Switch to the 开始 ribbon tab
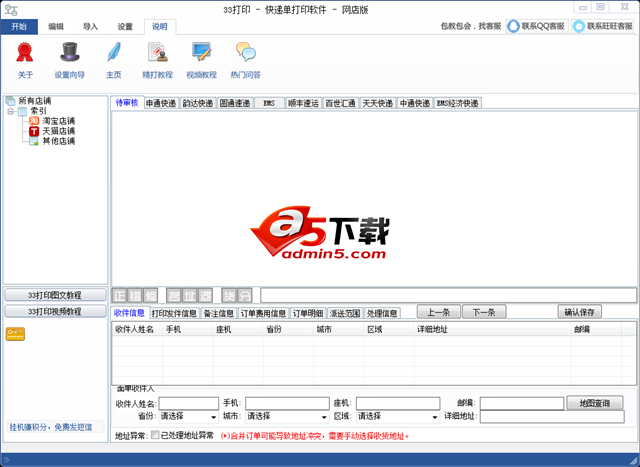This screenshot has width=640, height=467. pyautogui.click(x=19, y=27)
